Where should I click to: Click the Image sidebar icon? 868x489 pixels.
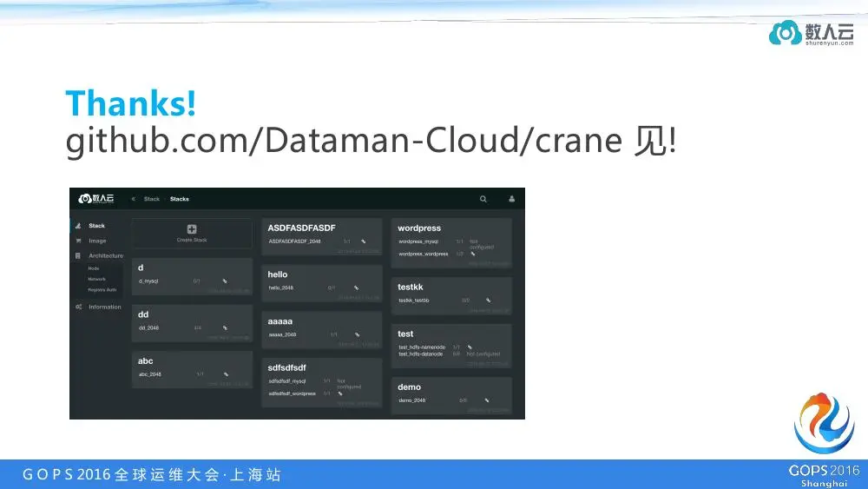pos(78,241)
